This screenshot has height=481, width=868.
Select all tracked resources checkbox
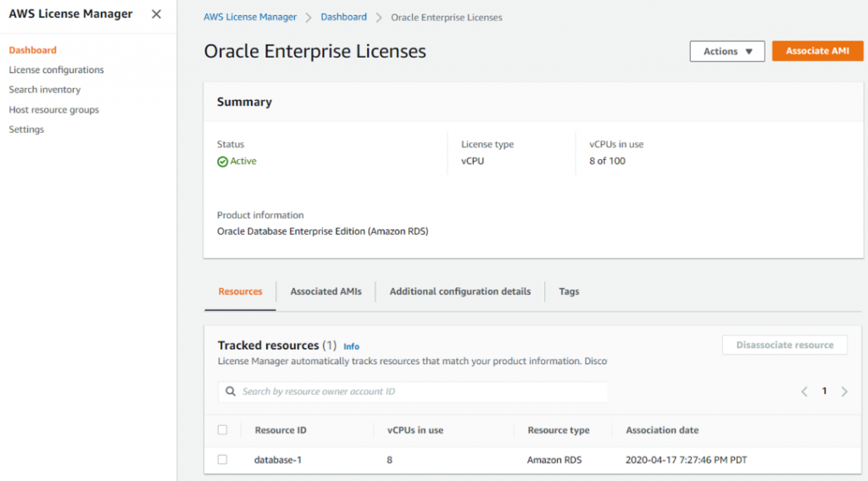click(x=223, y=430)
